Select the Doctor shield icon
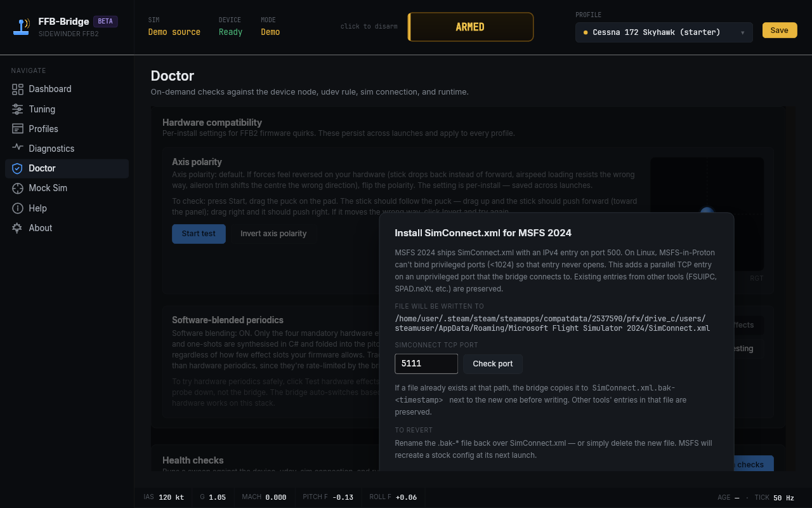 tap(18, 168)
